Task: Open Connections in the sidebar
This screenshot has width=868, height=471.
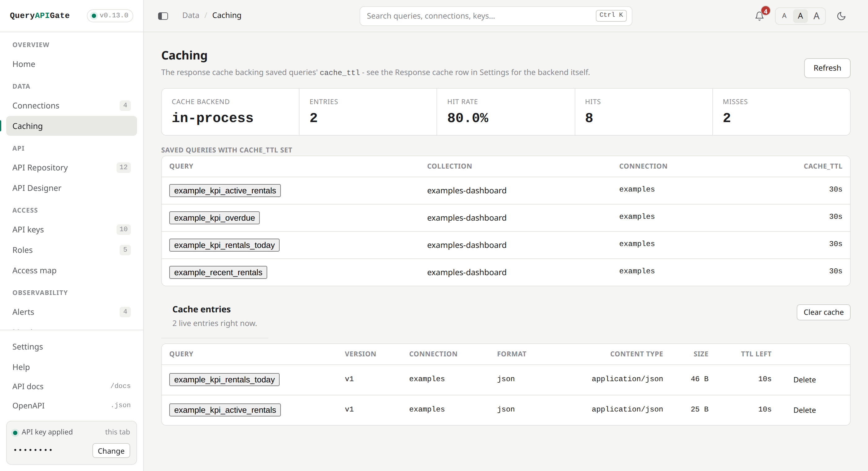Action: pos(71,105)
